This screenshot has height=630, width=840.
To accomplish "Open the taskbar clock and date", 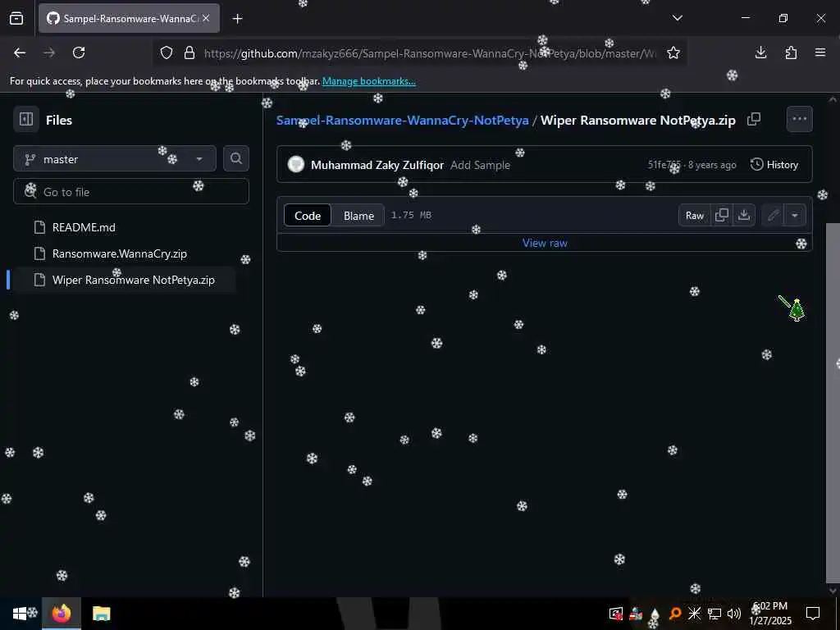I will [x=769, y=614].
